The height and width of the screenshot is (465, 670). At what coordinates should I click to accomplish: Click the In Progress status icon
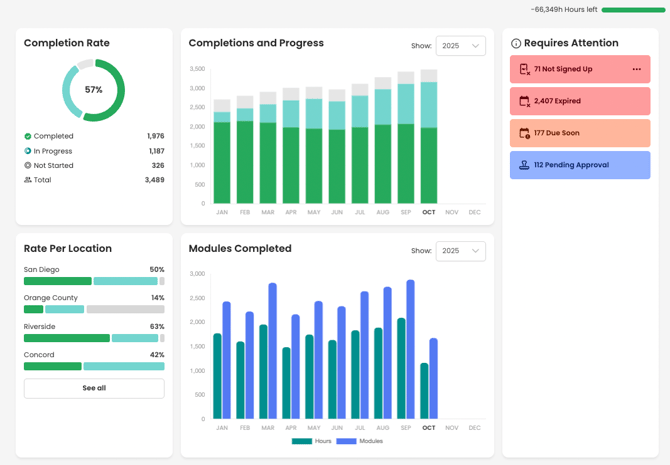click(x=28, y=151)
